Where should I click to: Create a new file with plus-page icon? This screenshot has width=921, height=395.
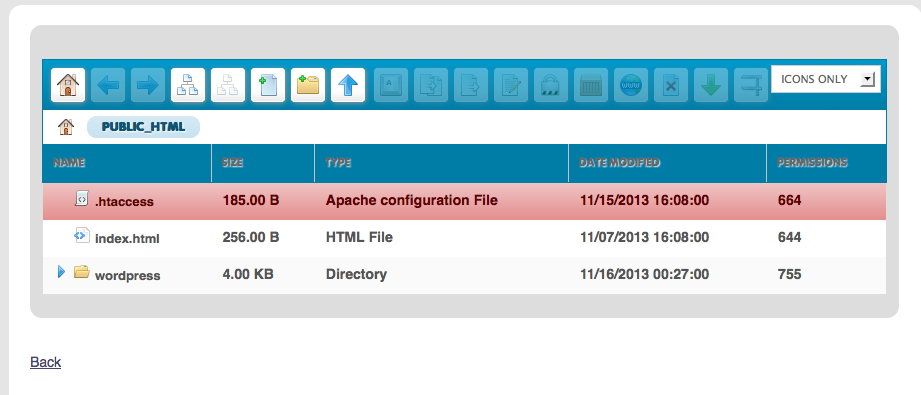[268, 85]
